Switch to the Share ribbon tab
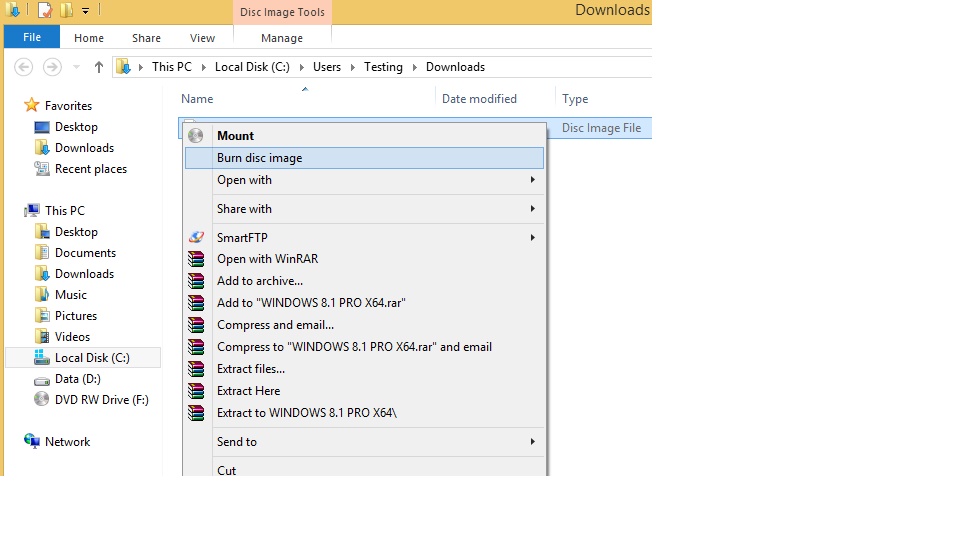The width and height of the screenshot is (960, 540). pyautogui.click(x=146, y=38)
